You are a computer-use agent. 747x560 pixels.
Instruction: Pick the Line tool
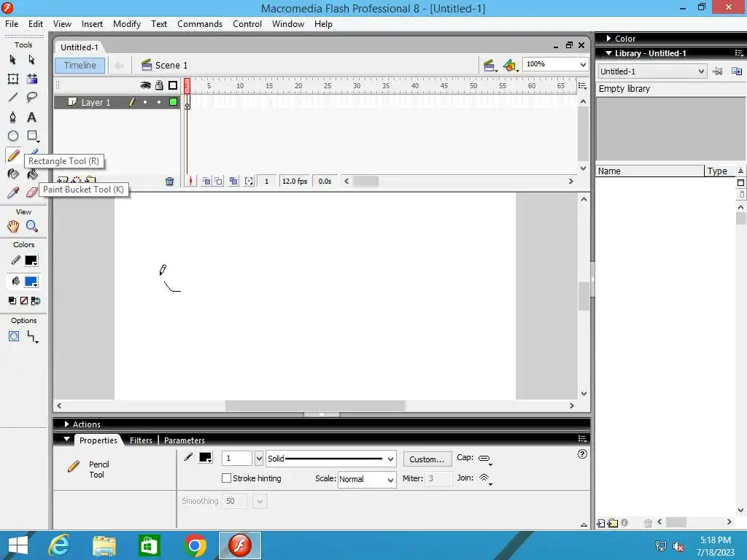point(13,98)
